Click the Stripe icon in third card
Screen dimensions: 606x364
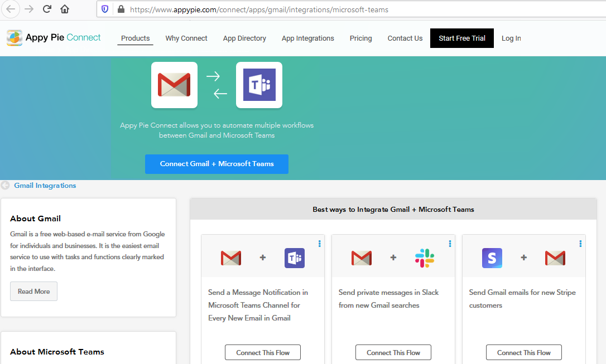click(x=492, y=258)
